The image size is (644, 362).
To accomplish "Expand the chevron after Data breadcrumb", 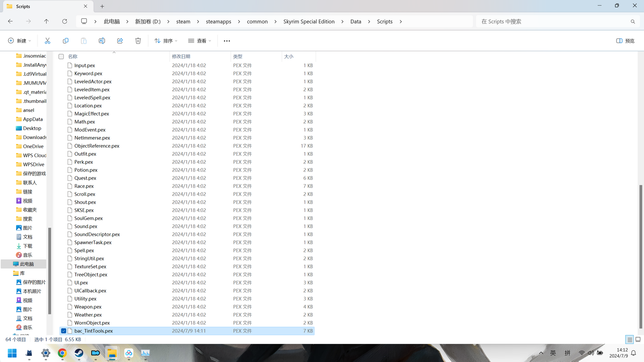I will coord(369,21).
